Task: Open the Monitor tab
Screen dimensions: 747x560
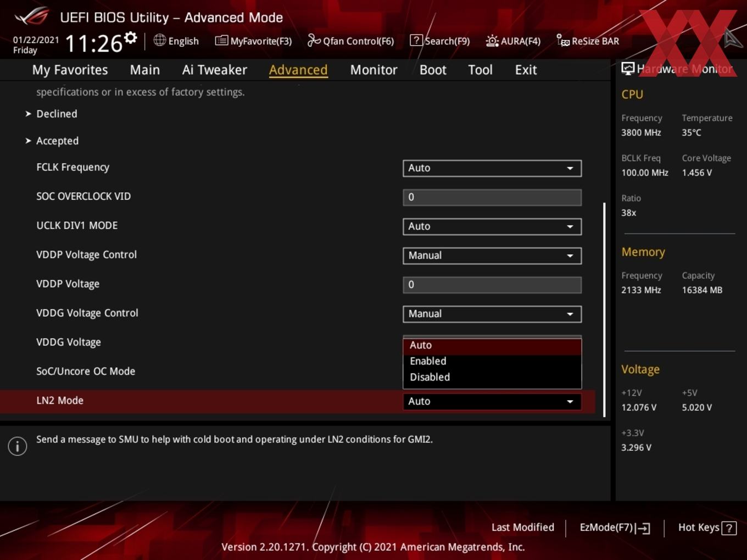Action: click(374, 70)
